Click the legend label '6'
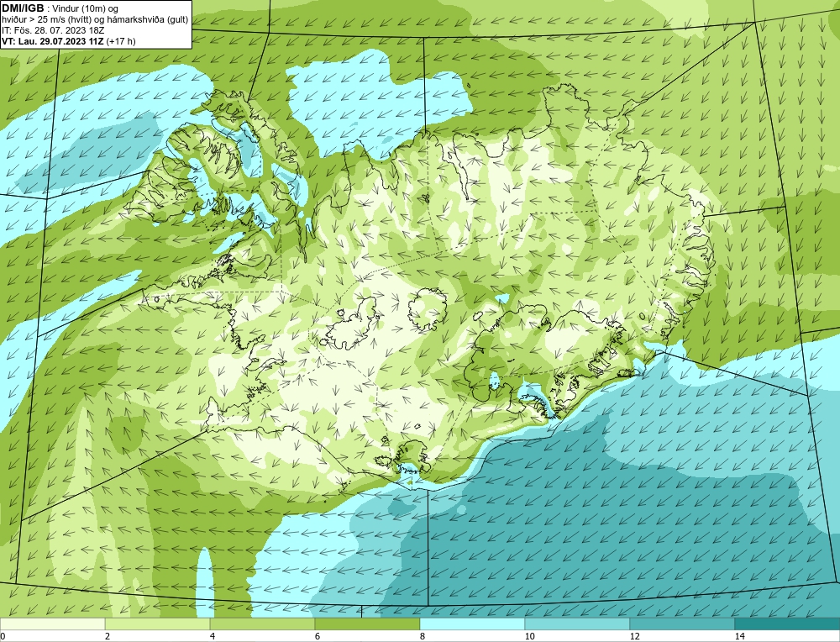 (318, 636)
